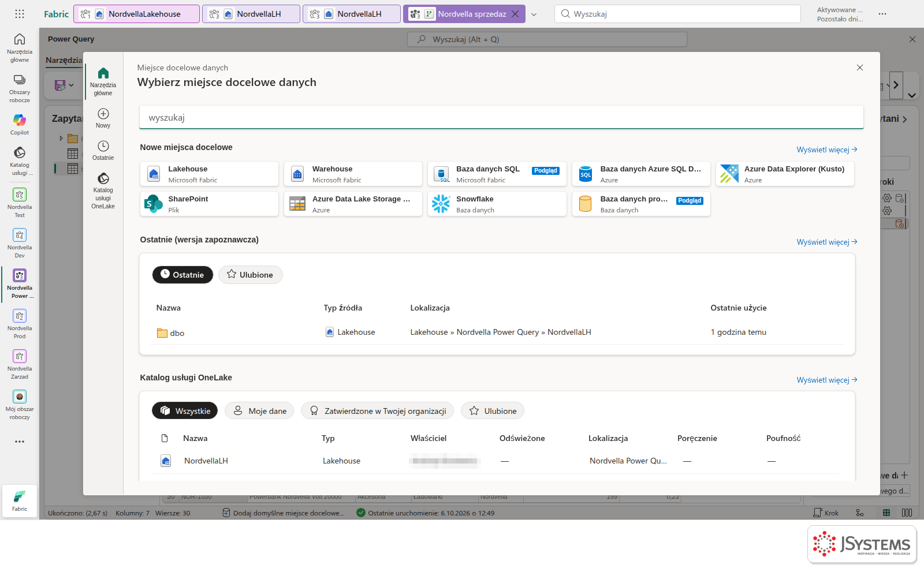Expand the query settings pane chevron

pos(904,119)
